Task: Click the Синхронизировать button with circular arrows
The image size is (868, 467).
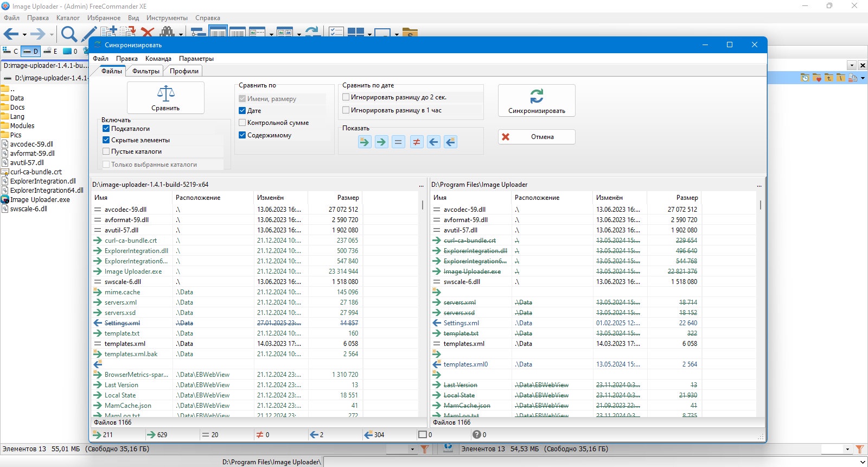Action: [537, 100]
